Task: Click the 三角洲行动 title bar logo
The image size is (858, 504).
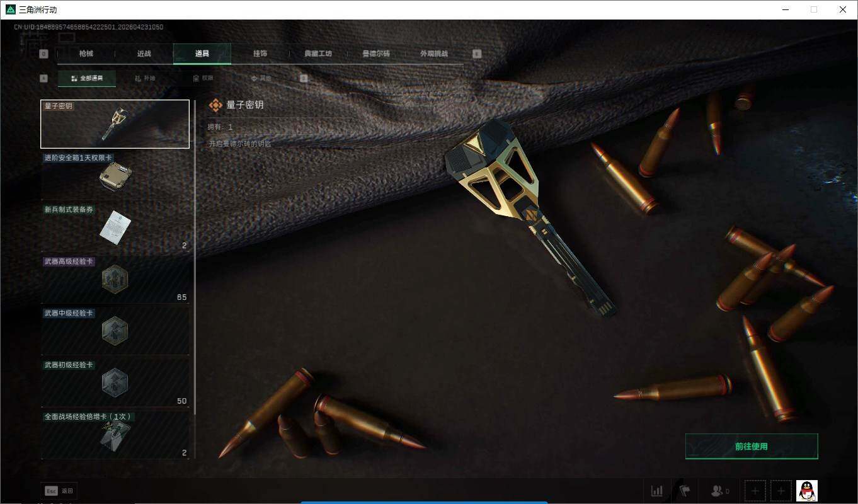Action: [10, 9]
